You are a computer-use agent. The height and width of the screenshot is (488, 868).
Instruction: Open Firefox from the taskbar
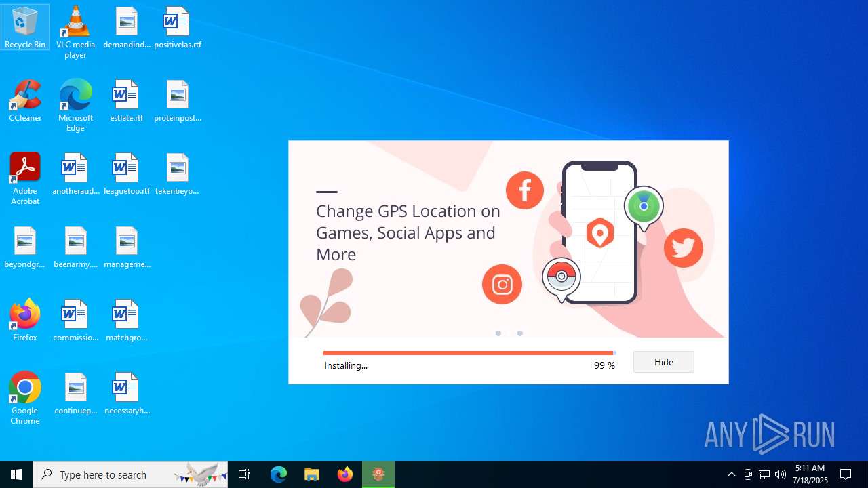click(x=345, y=474)
